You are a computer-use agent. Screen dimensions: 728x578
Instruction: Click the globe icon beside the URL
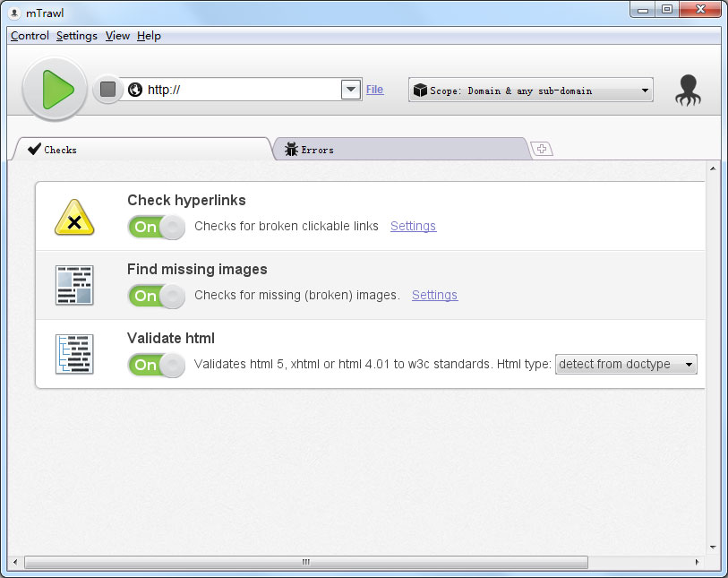pyautogui.click(x=135, y=90)
